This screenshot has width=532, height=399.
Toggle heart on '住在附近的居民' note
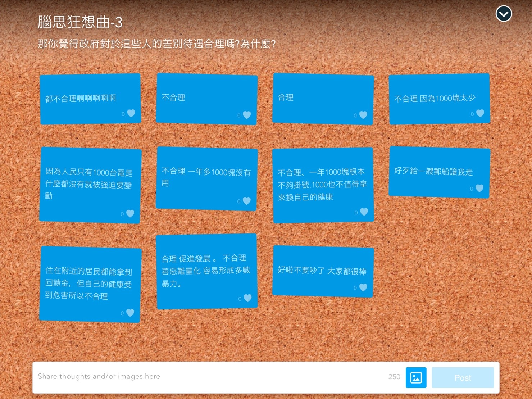pos(130,313)
